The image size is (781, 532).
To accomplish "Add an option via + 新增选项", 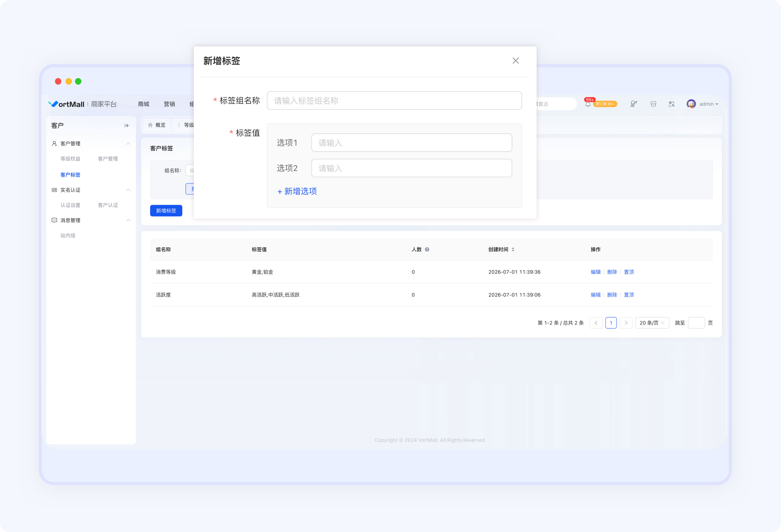I will (x=297, y=191).
